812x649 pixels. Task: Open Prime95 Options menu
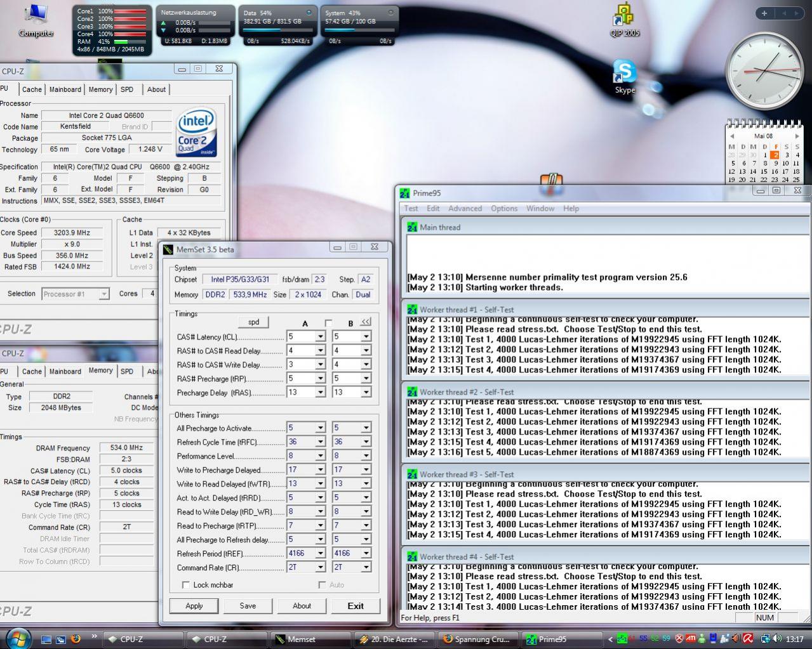(504, 209)
